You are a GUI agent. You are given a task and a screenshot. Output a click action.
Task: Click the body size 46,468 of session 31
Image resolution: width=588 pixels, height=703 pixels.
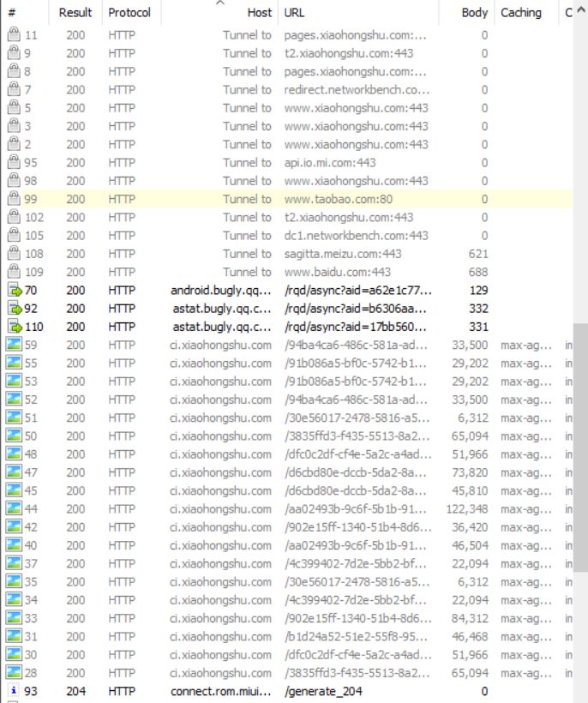[x=470, y=637]
